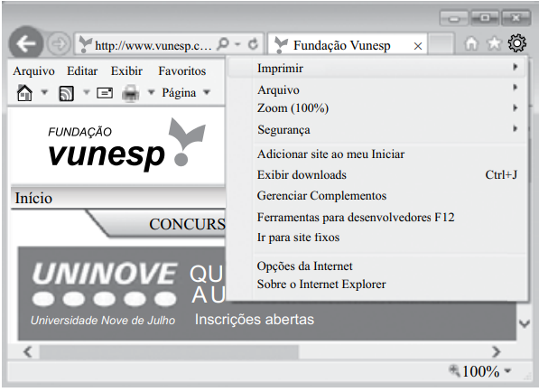Click the horizontal scrollbar thumb
The image size is (539, 392).
pyautogui.click(x=169, y=351)
